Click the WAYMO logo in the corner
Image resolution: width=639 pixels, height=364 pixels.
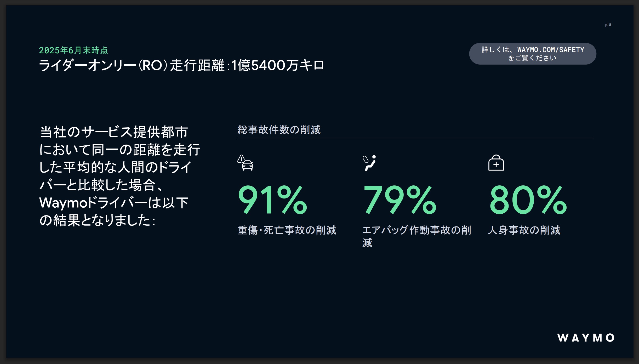pyautogui.click(x=586, y=338)
